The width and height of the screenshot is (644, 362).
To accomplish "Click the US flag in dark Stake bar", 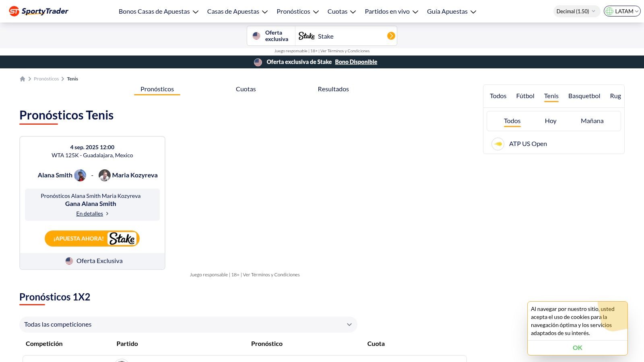I will pos(258,62).
